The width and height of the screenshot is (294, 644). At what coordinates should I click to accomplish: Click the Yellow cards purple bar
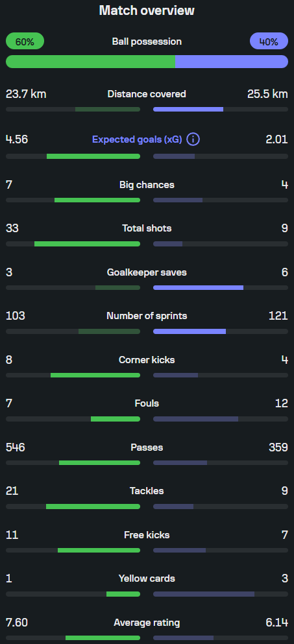pyautogui.click(x=204, y=594)
